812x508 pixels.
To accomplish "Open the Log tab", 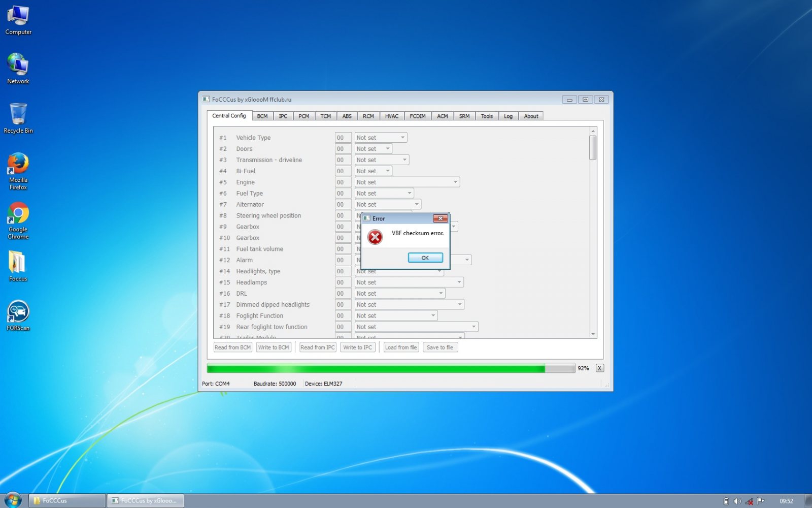I will pos(508,116).
